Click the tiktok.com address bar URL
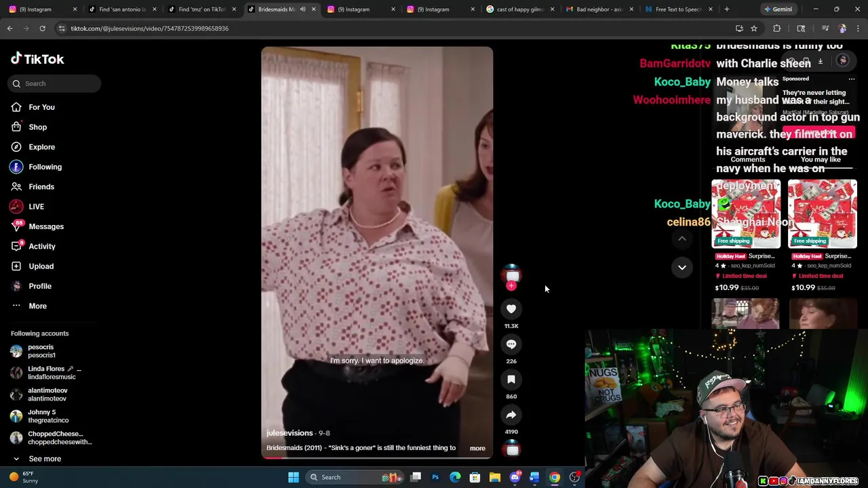868x488 pixels. (149, 28)
